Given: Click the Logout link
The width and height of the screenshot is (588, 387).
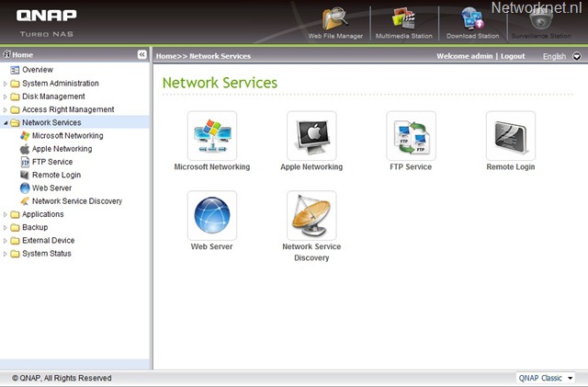Looking at the screenshot, I should coord(513,56).
